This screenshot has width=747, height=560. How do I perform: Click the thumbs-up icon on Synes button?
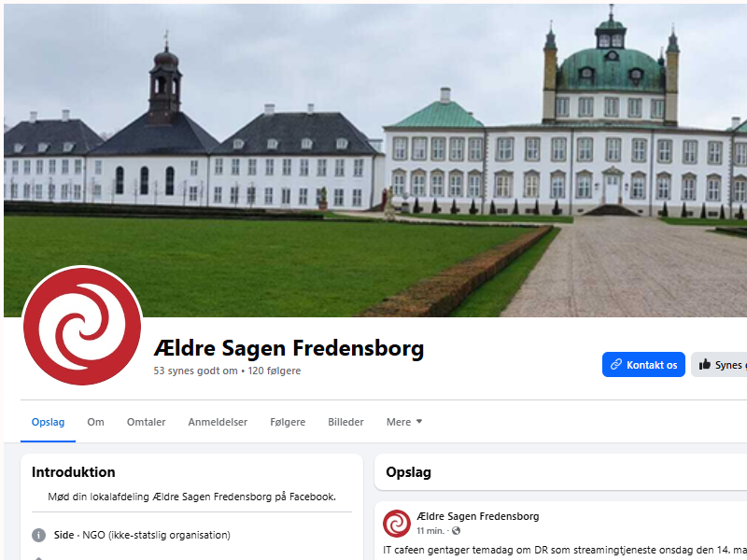(x=705, y=365)
